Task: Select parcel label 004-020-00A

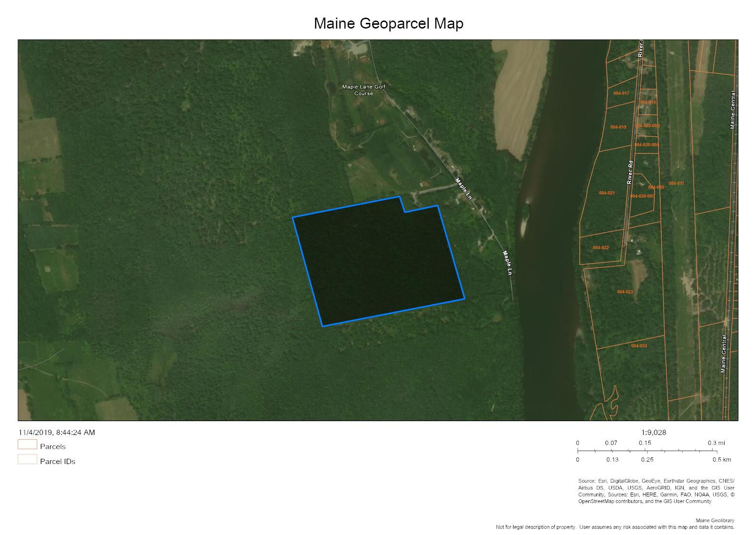Action: (x=647, y=145)
